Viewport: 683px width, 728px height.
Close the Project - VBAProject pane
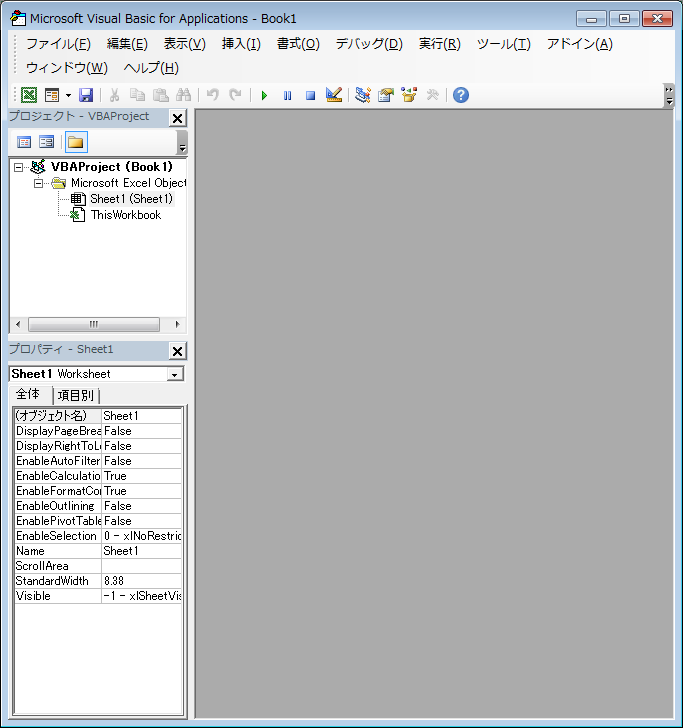click(177, 118)
